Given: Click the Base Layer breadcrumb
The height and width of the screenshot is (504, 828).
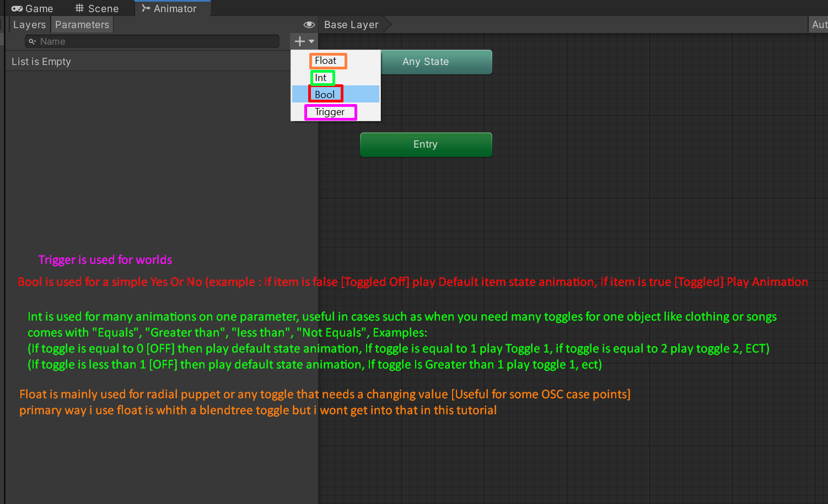Looking at the screenshot, I should (351, 25).
